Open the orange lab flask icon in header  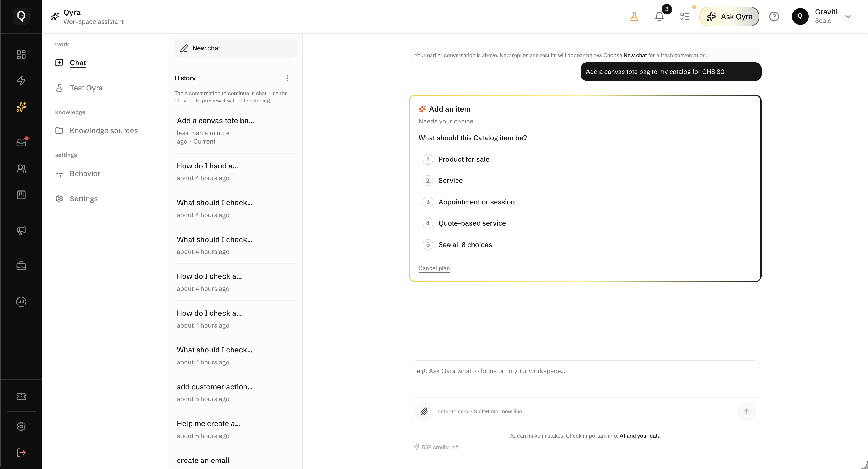tap(634, 17)
